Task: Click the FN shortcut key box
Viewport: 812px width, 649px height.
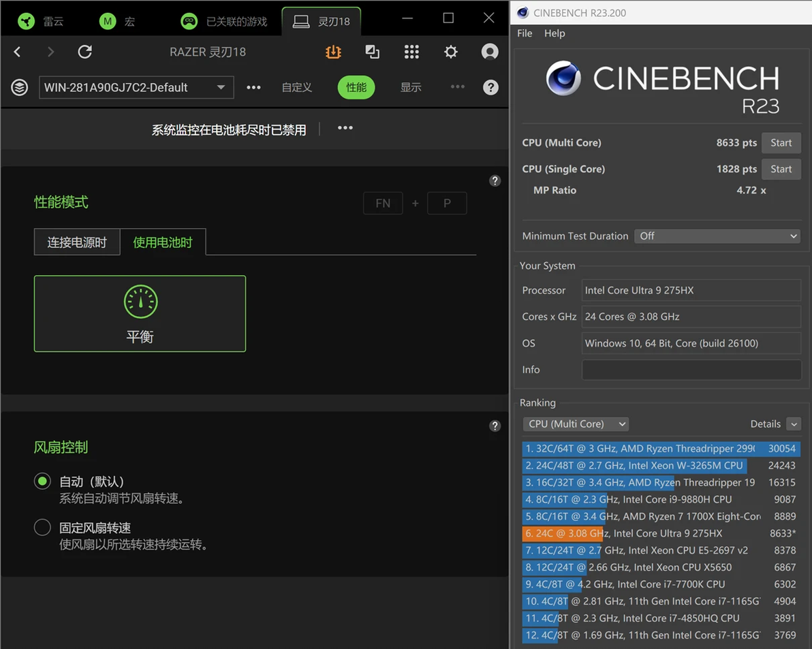Action: coord(384,204)
